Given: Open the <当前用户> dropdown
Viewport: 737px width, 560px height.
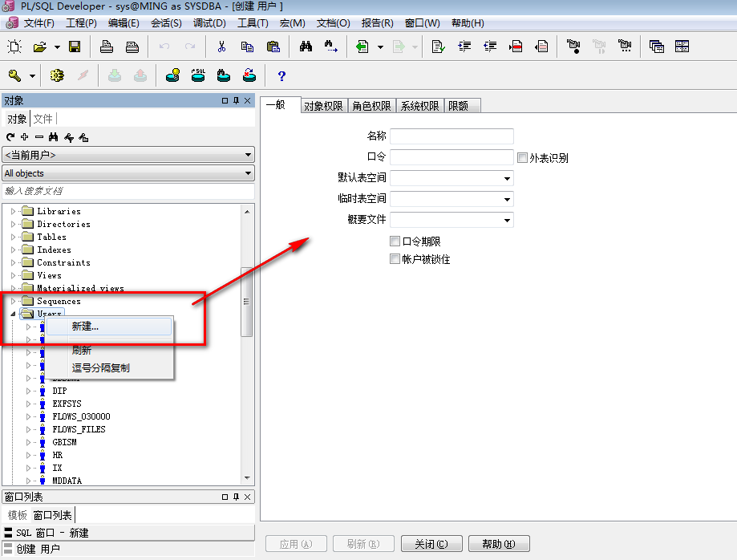Looking at the screenshot, I should coord(128,155).
